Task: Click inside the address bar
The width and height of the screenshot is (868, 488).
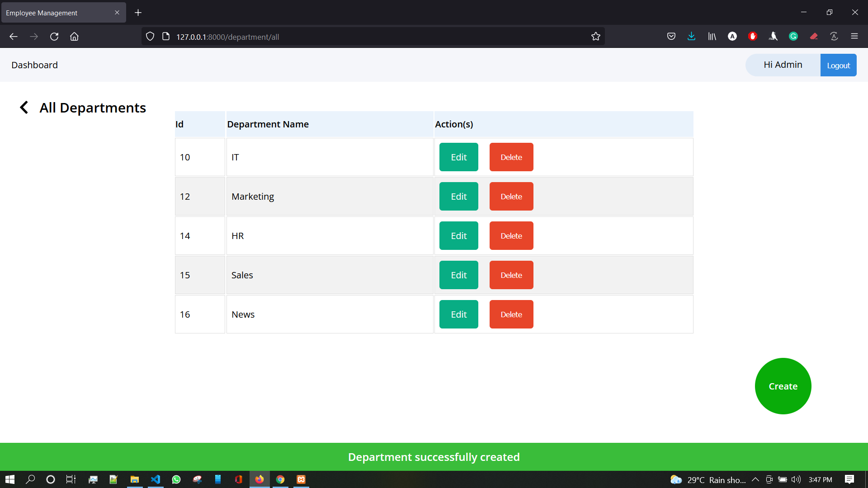Action: pos(362,37)
